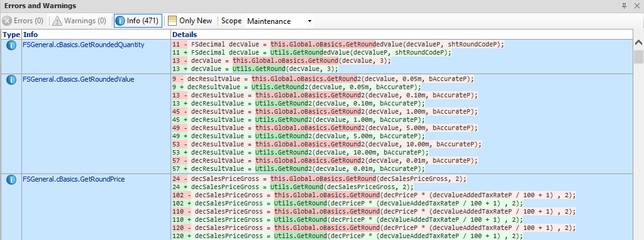Toggle the Only New filter

coord(190,21)
